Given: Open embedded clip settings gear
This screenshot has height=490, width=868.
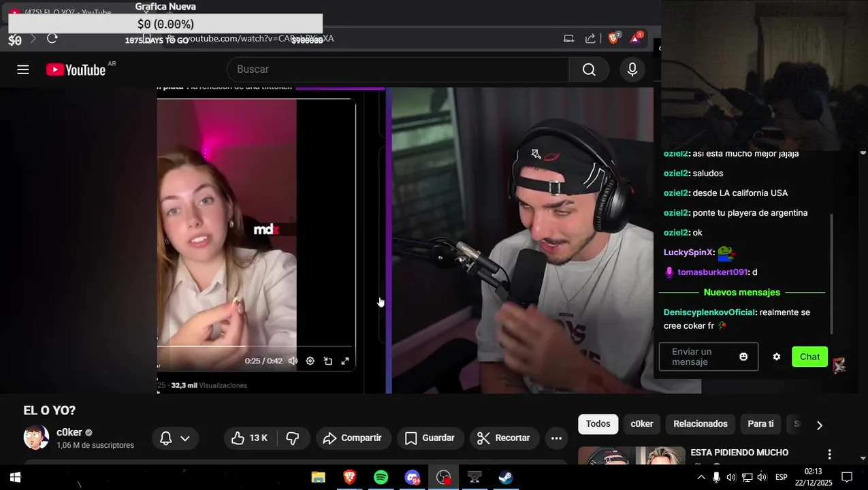Looking at the screenshot, I should click(310, 361).
